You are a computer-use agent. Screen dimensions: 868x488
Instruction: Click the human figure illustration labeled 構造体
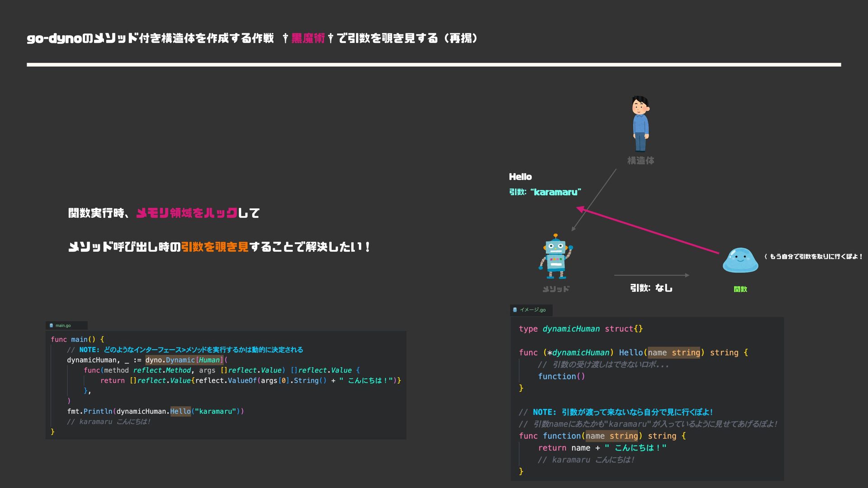pos(640,123)
